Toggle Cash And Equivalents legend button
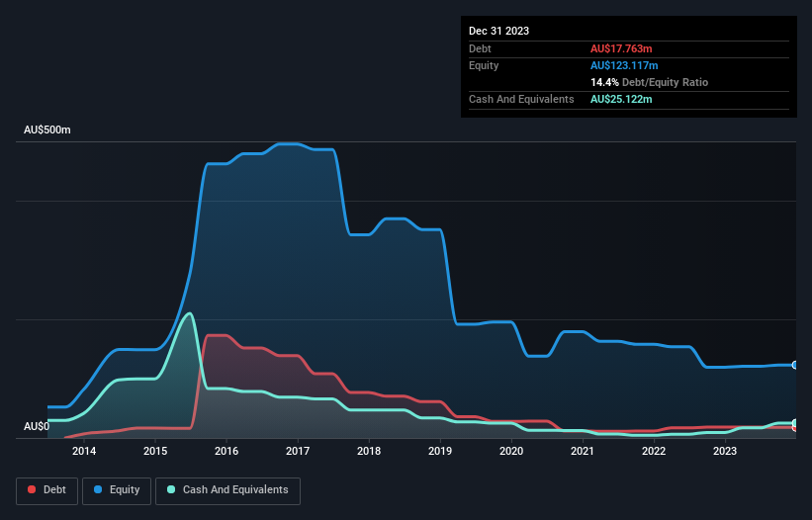This screenshot has height=520, width=812. click(x=227, y=490)
